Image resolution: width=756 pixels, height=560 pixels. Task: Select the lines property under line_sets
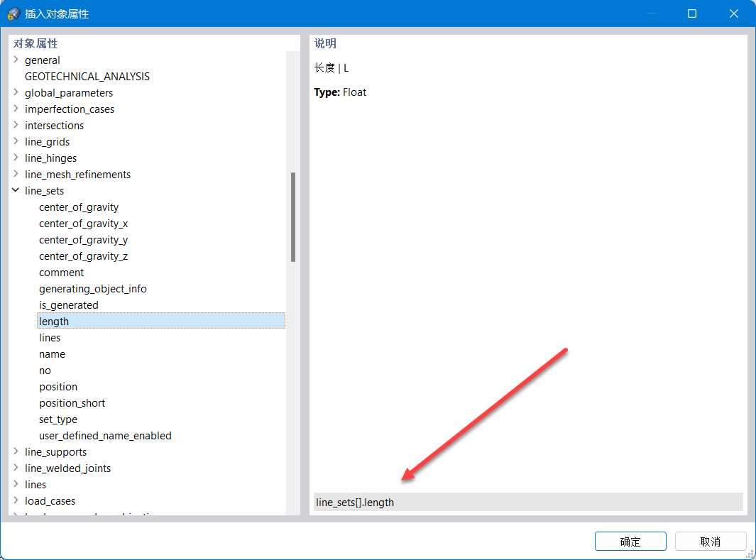tap(50, 338)
